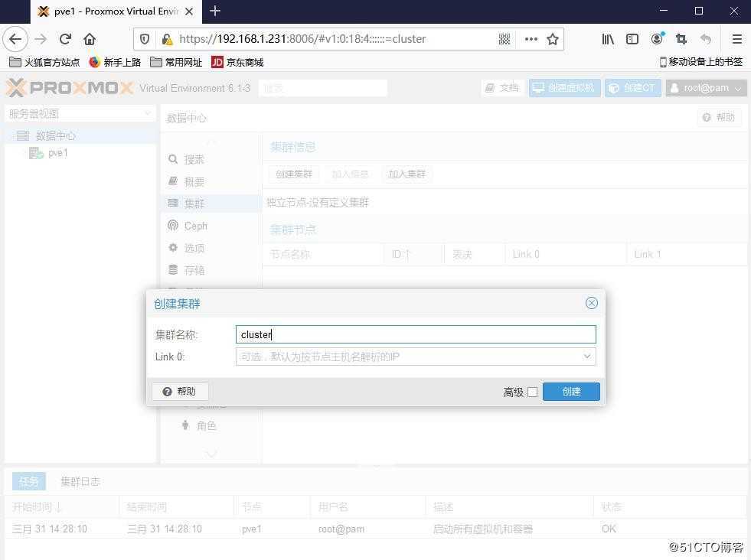The image size is (751, 560).
Task: Click the QR code icon in address bar
Action: click(504, 39)
